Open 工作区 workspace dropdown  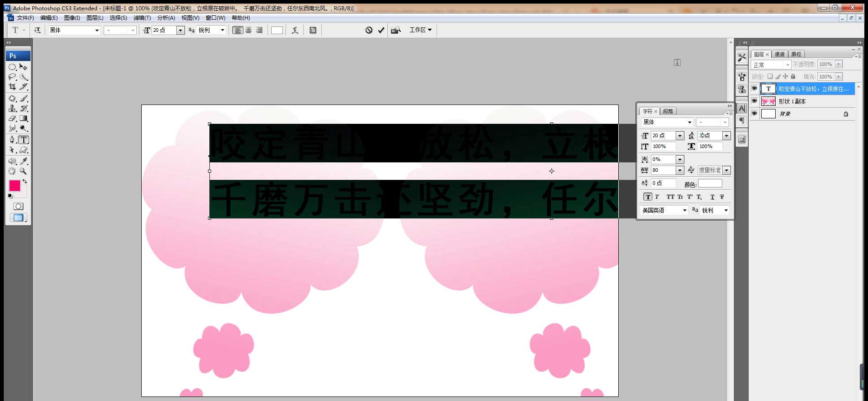point(420,30)
